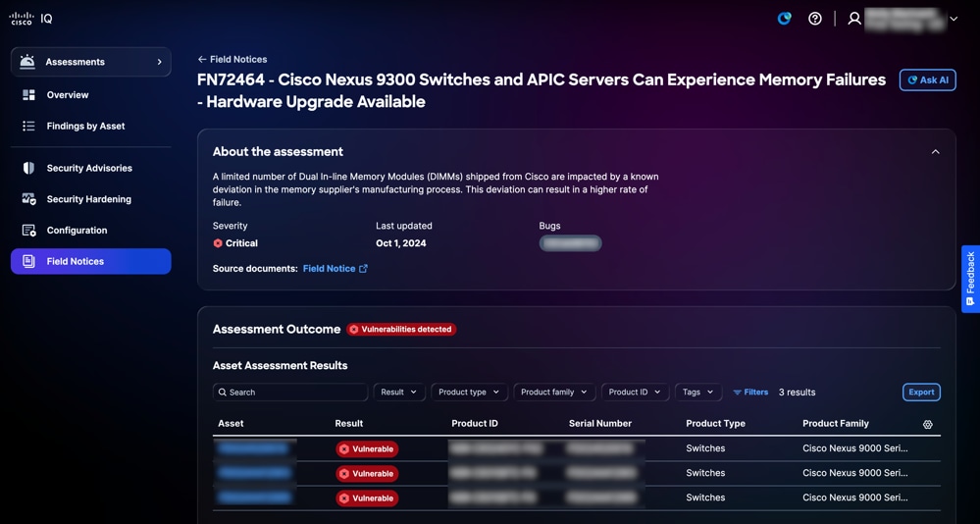Open the first row asset link
The image size is (980, 524).
254,448
